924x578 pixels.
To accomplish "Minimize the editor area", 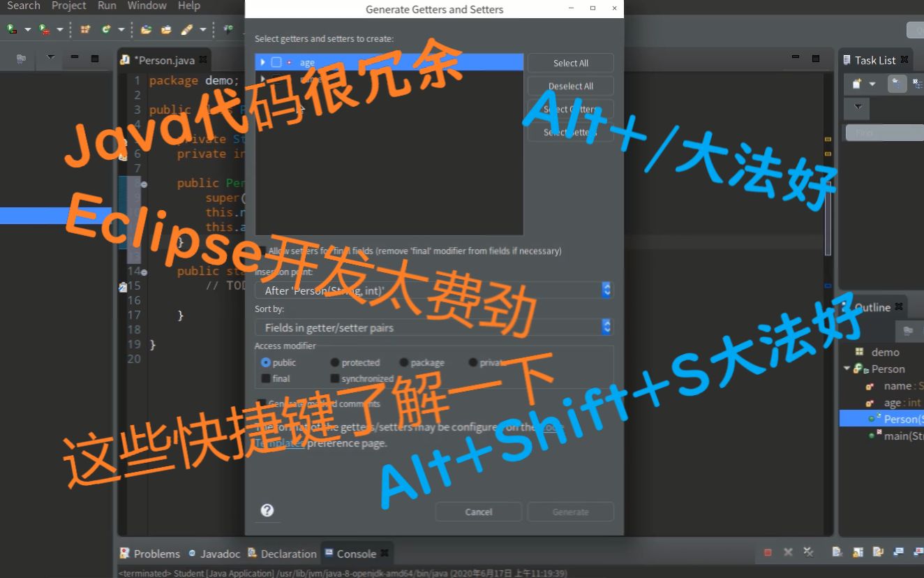I will point(795,57).
